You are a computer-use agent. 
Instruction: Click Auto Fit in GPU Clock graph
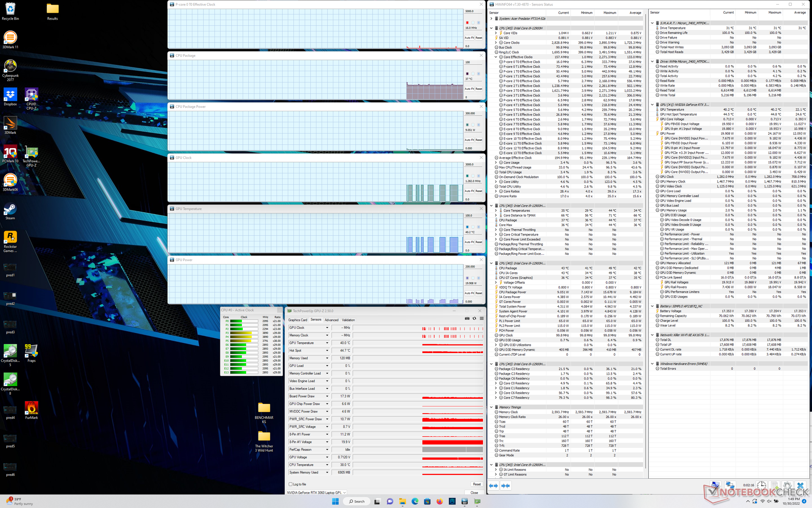coord(469,191)
